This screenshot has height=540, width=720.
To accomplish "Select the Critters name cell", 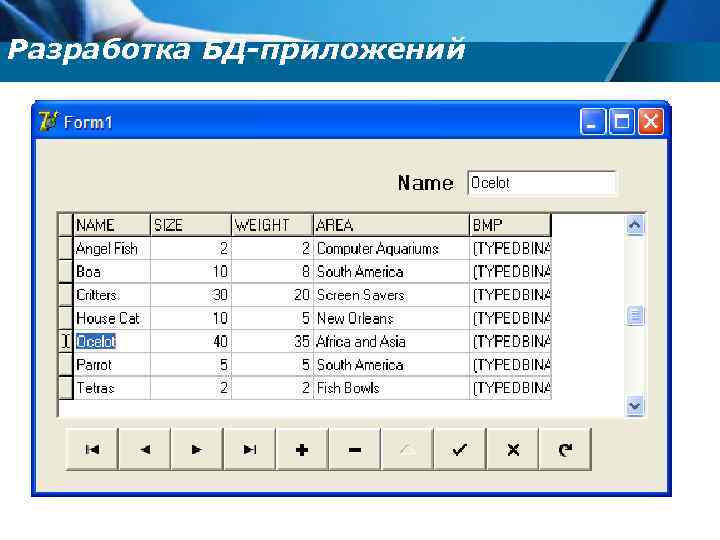I will coord(112,295).
